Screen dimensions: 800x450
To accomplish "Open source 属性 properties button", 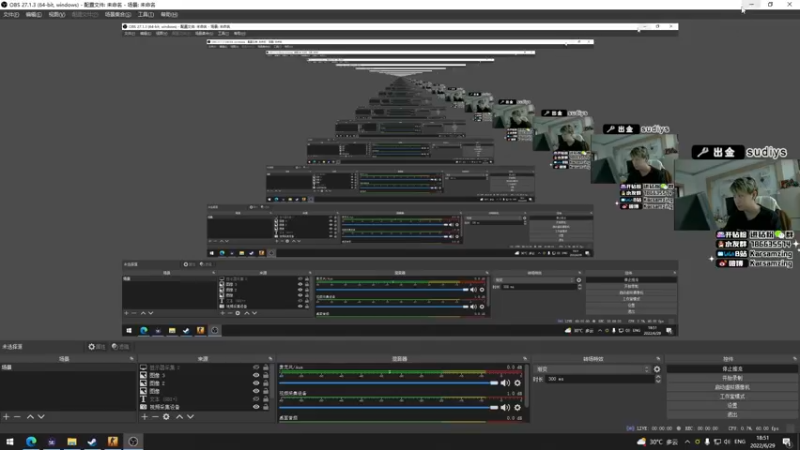I will click(x=96, y=347).
